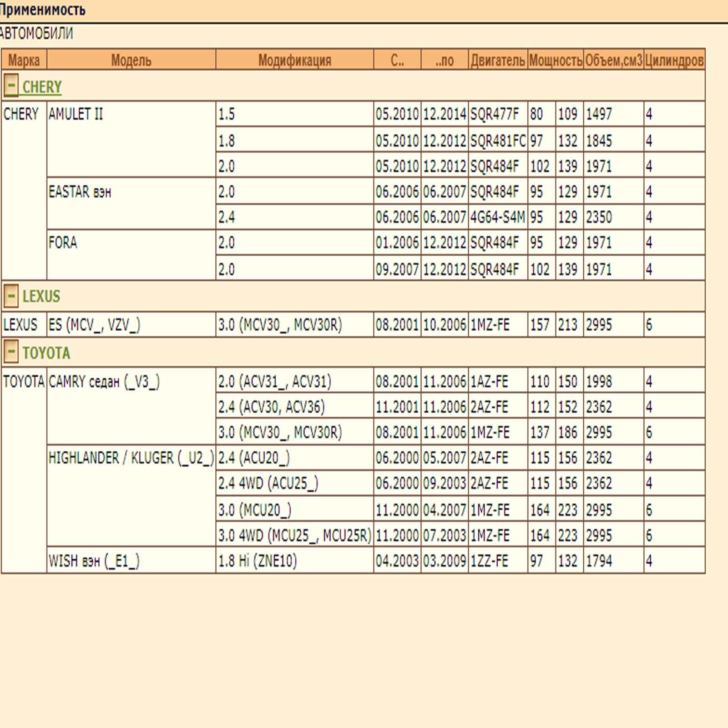Click the EASTAR 2.4 modification cell
728x728 pixels.
coord(295,217)
